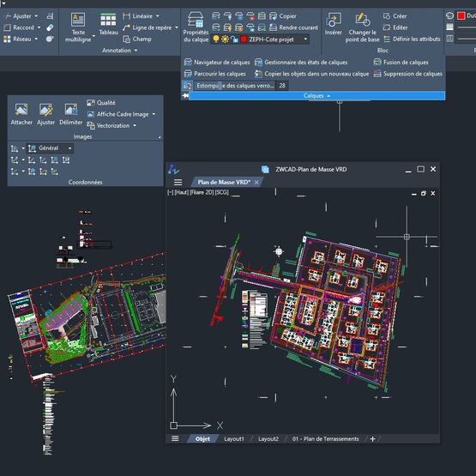This screenshot has width=476, height=476.
Task: Expand the Affiche Cadre Image dropdown
Action: [154, 114]
